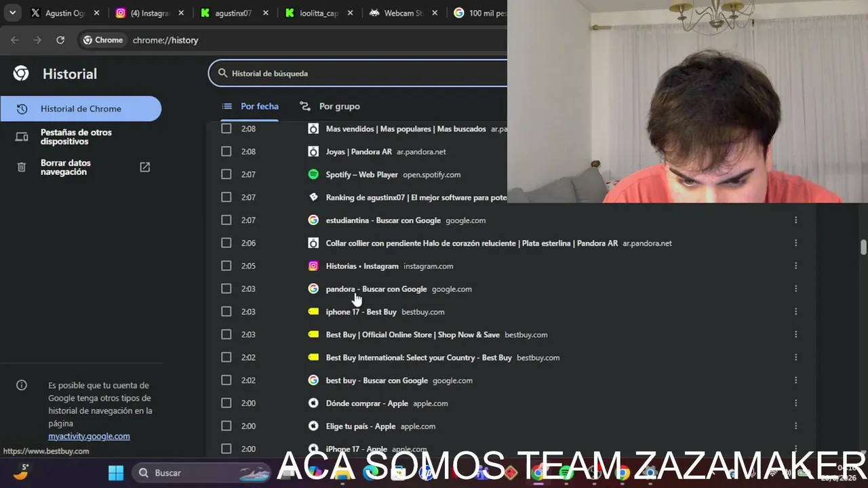Viewport: 868px width, 488px height.
Task: Reload the history page
Action: click(x=60, y=40)
